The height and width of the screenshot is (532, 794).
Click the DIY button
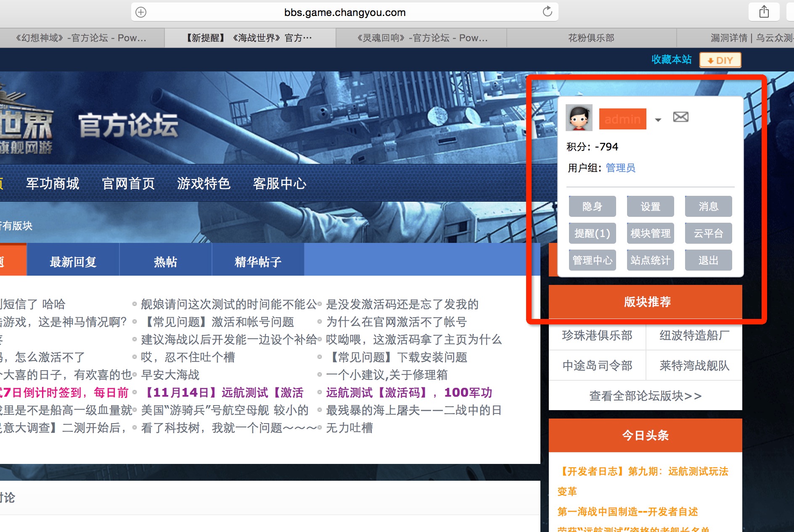point(720,60)
